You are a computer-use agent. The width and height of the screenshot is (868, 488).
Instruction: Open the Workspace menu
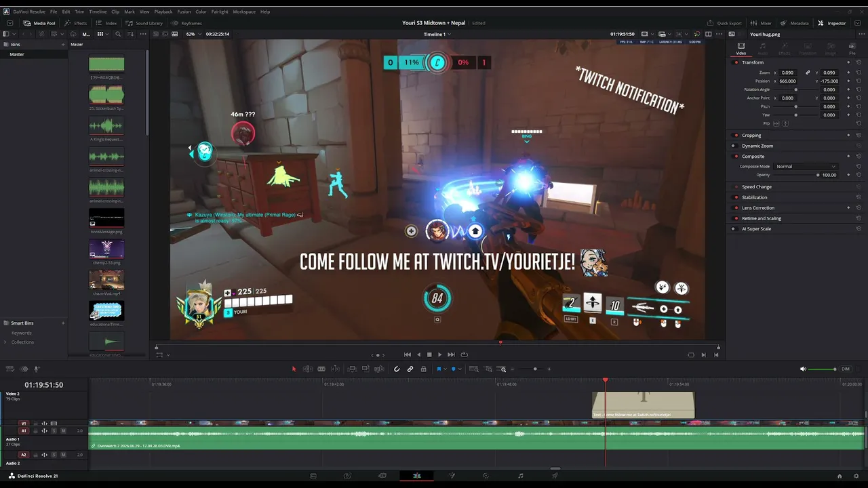click(x=244, y=12)
